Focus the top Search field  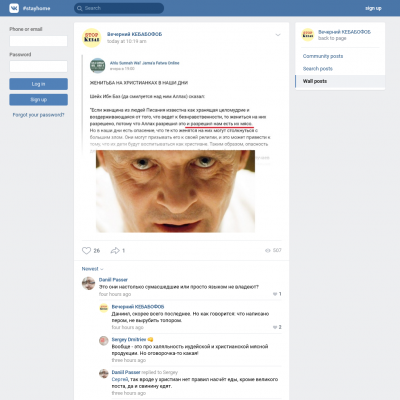point(119,8)
